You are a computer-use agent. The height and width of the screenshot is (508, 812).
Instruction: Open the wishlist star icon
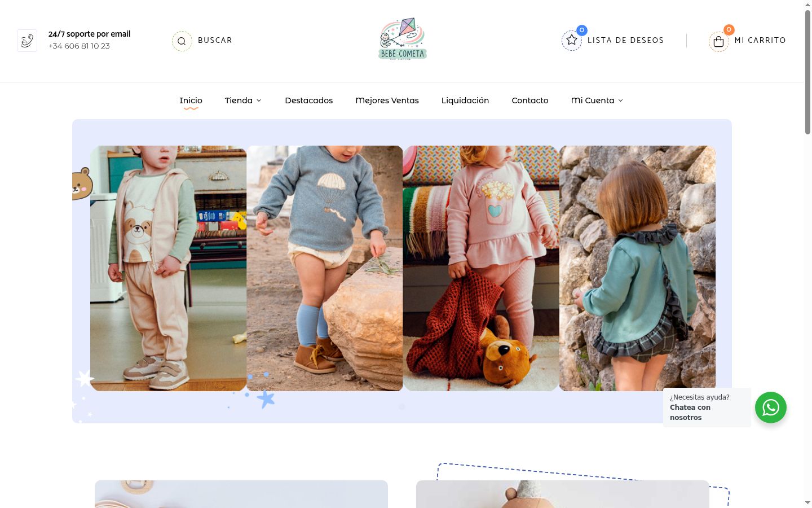click(x=572, y=41)
